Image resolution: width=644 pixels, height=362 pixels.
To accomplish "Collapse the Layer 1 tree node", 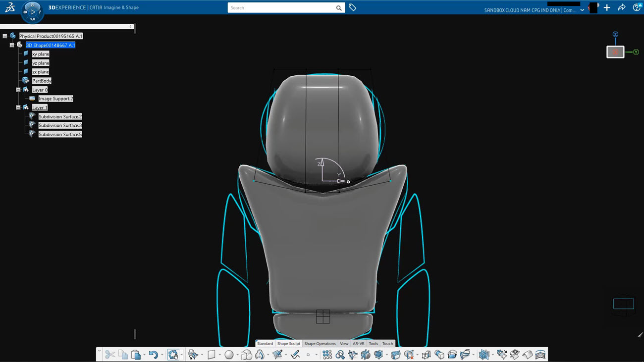I will click(18, 107).
